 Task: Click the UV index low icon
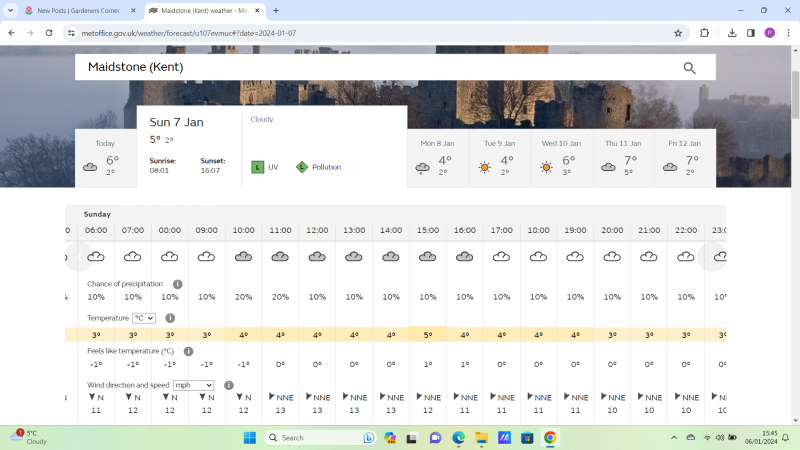[x=258, y=167]
